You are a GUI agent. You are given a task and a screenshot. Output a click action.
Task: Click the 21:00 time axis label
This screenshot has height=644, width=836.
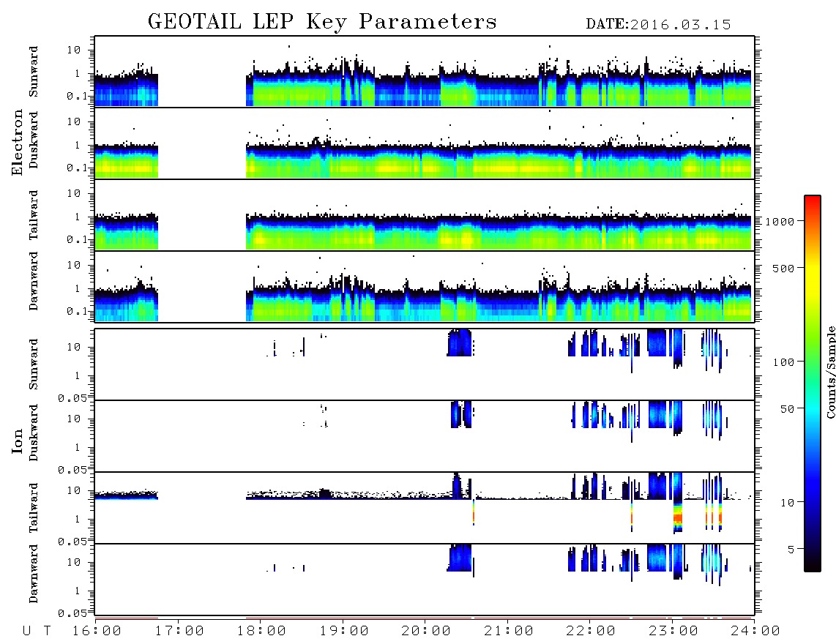coord(510,631)
